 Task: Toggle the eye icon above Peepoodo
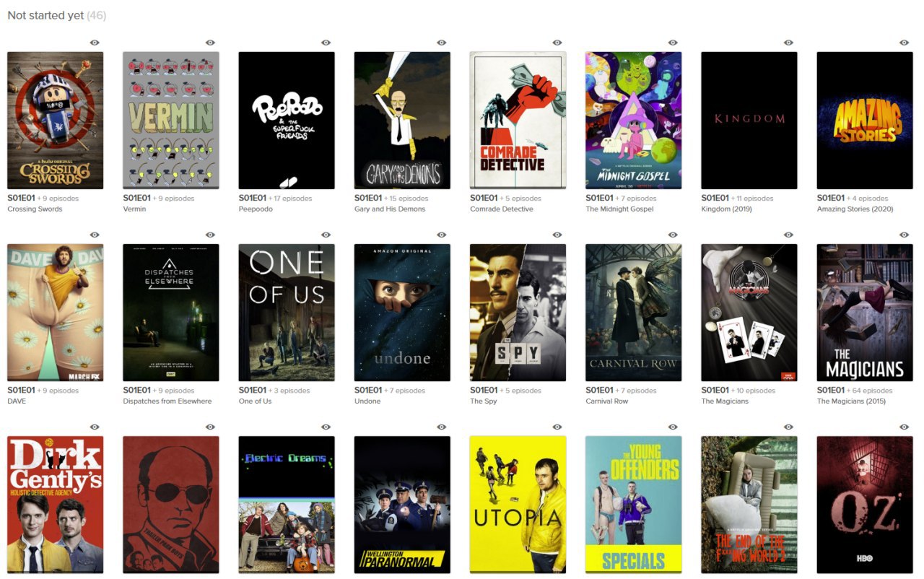tap(326, 43)
